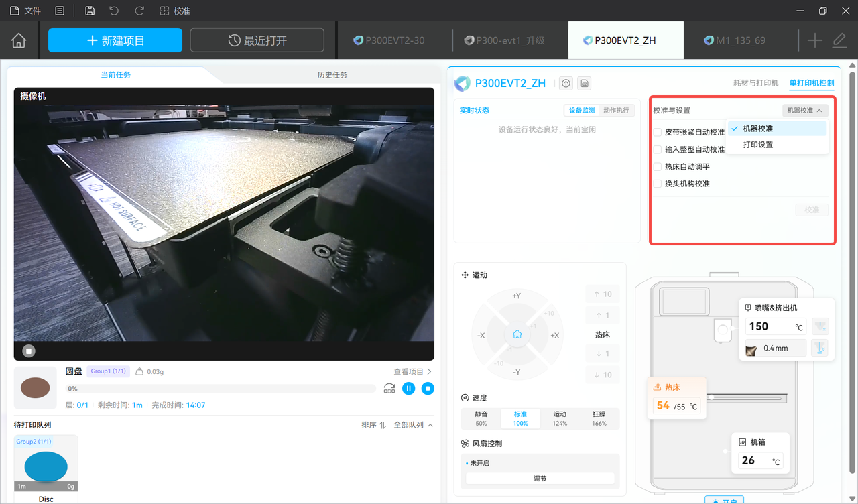Viewport: 858px width, 504px height.
Task: Undo the last action
Action: [114, 11]
